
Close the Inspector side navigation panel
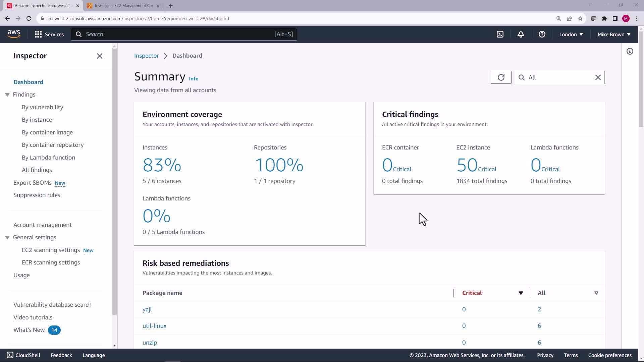(x=99, y=56)
